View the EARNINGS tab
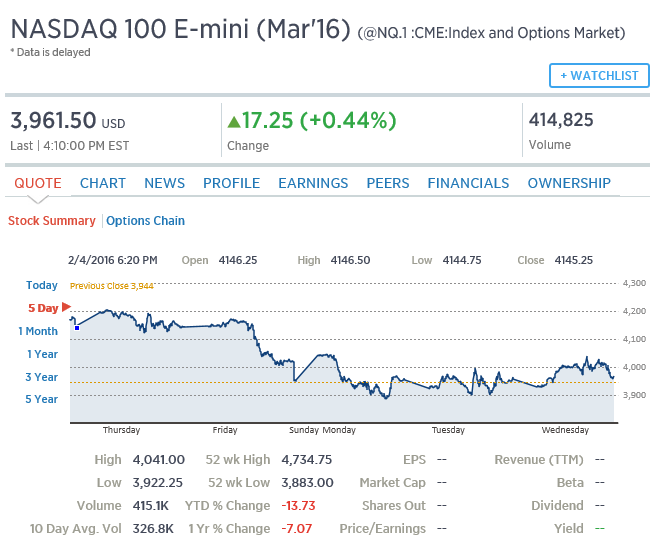This screenshot has height=556, width=658. tap(313, 183)
